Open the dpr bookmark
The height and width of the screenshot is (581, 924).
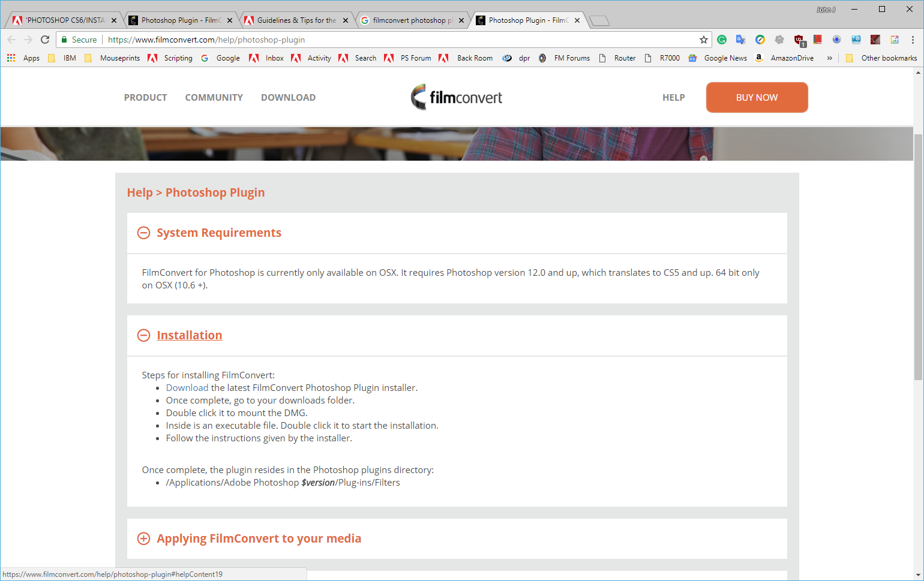click(517, 58)
